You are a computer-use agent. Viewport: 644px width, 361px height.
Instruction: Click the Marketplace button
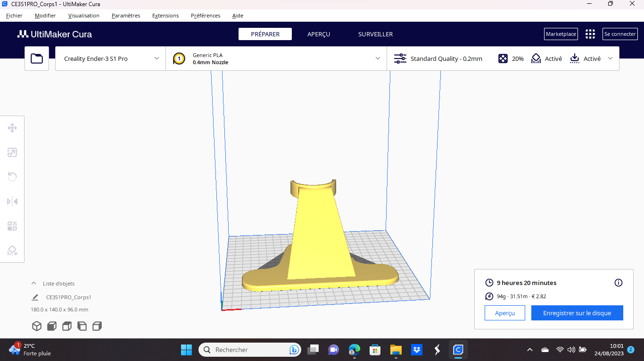click(561, 34)
